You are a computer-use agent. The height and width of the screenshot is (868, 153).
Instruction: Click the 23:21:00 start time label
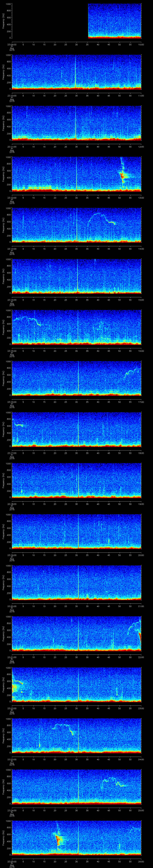click(x=12, y=657)
